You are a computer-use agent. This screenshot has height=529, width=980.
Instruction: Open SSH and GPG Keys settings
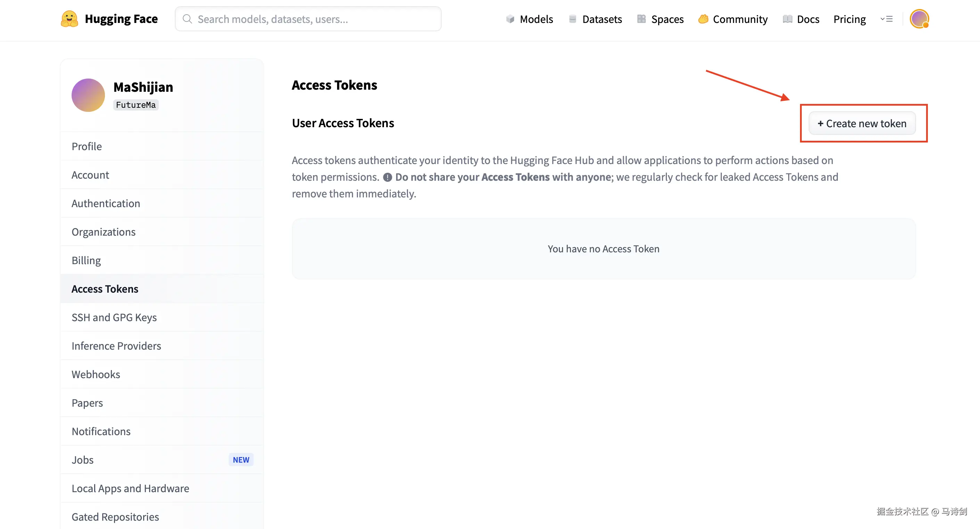(x=114, y=317)
